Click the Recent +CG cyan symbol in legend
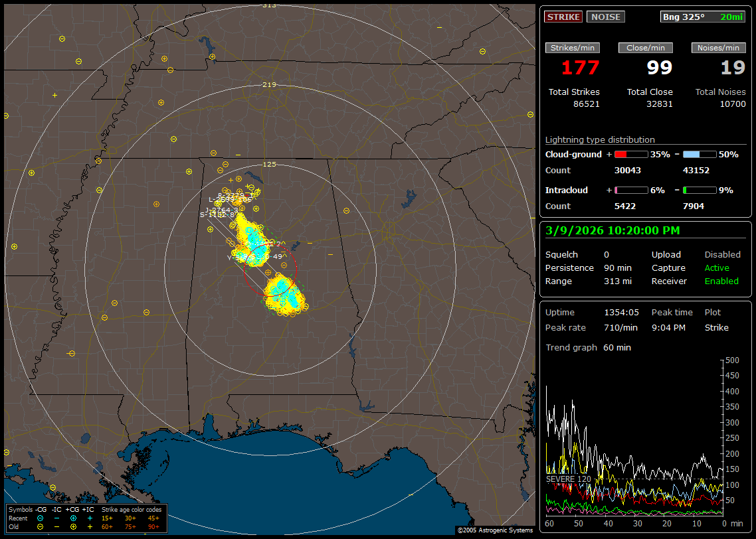Screen dimensions: 756x539 tap(73, 518)
